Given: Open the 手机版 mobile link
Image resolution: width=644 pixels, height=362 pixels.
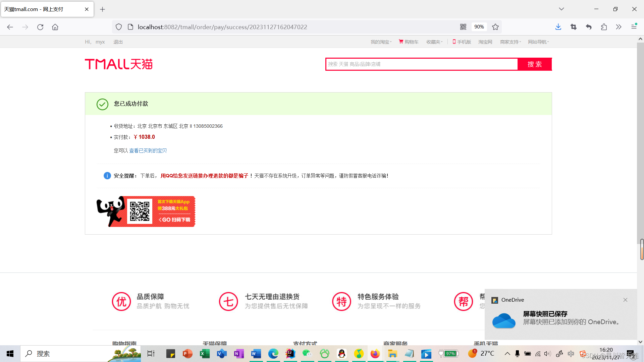Looking at the screenshot, I should (462, 42).
